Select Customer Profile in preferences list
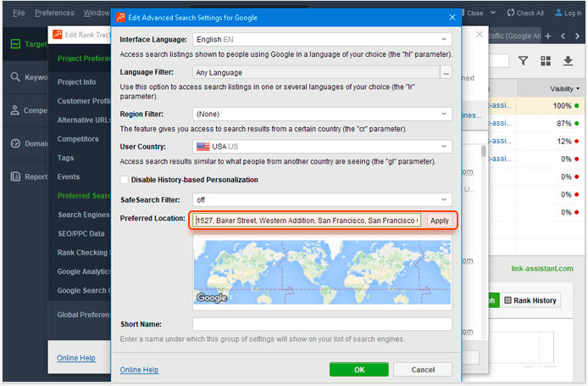Screen dimensions: 588x386 [84, 101]
